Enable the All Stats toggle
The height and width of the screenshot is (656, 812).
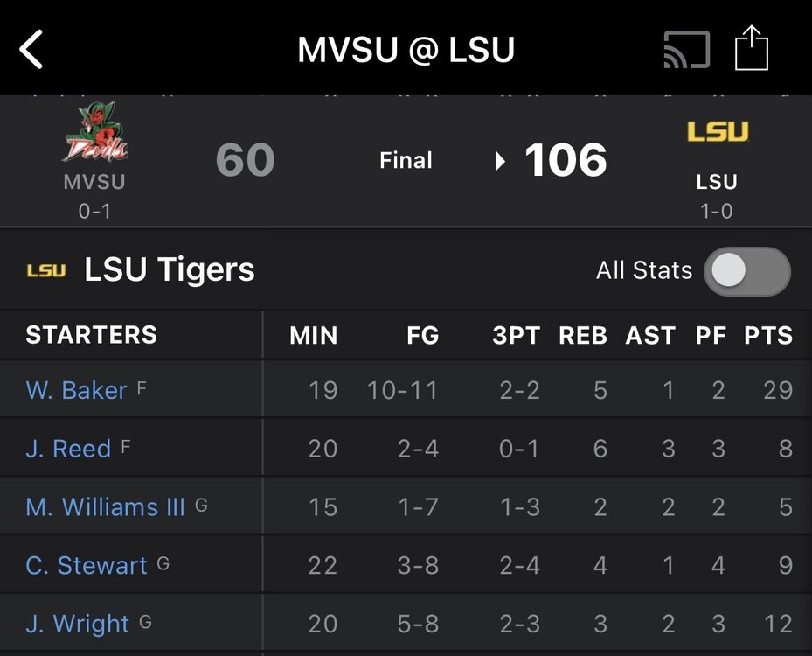tap(747, 271)
